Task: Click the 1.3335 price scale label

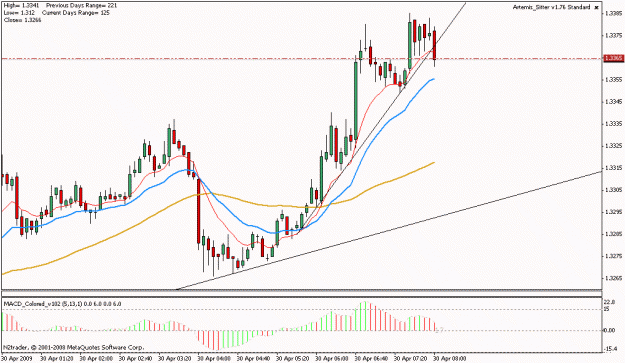Action: point(613,124)
